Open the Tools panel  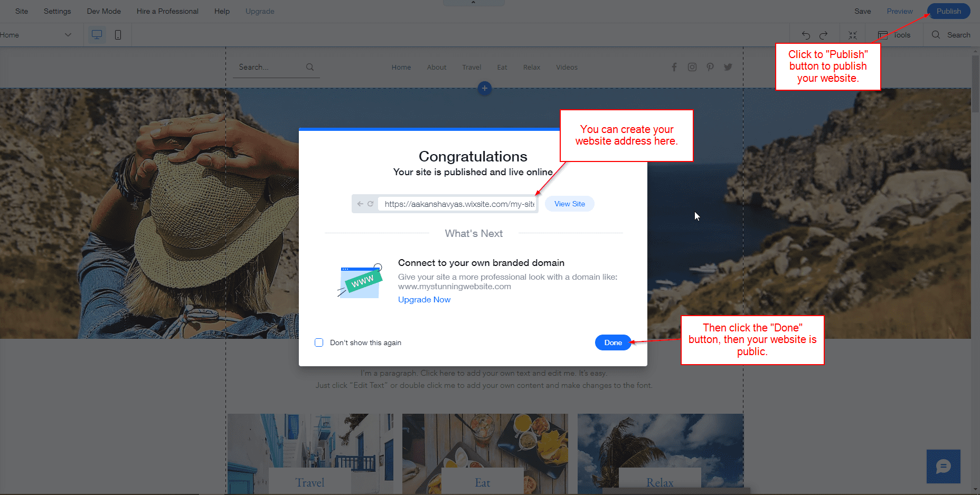(x=894, y=35)
